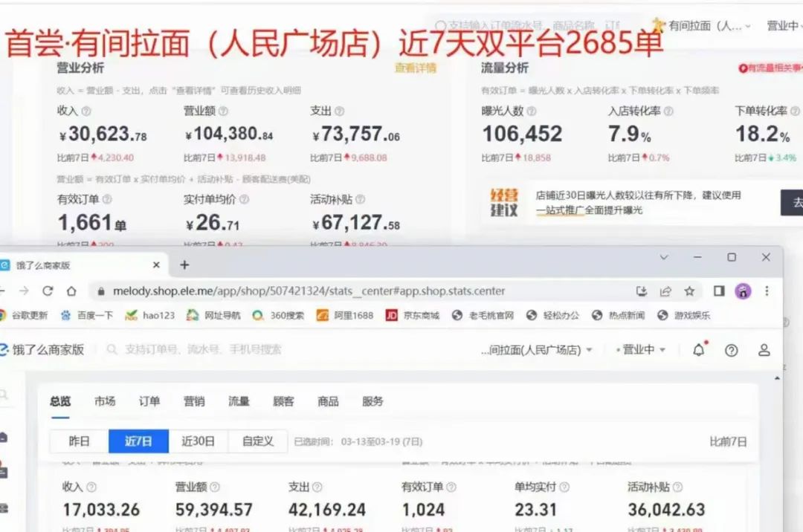803x532 pixels.
Task: Click the 京东商城 bookmark icon
Action: tap(392, 315)
